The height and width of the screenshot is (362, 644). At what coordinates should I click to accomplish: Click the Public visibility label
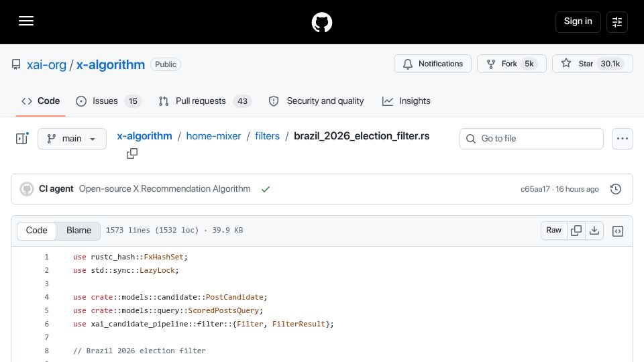click(166, 64)
